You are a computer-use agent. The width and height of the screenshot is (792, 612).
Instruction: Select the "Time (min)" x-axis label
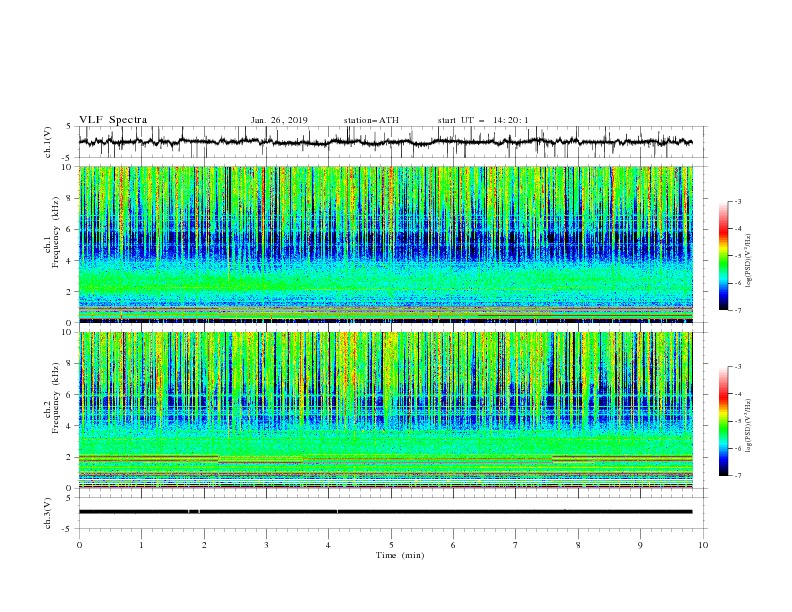tap(400, 555)
